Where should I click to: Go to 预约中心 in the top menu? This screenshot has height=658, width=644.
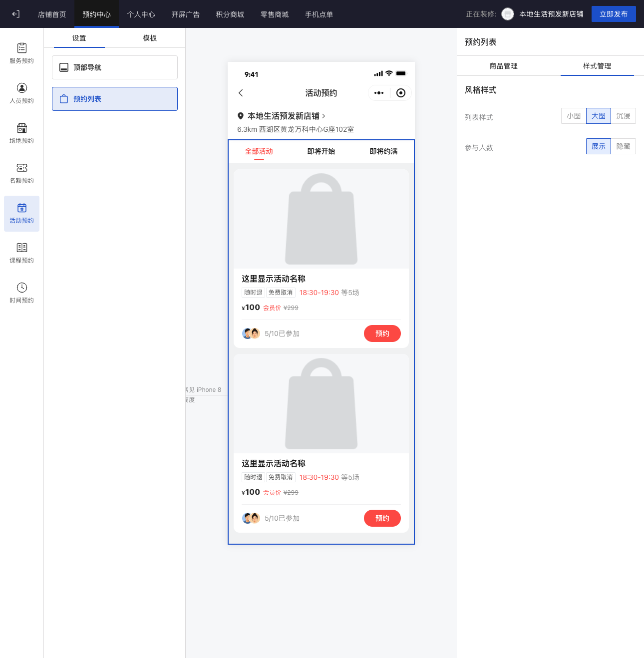(96, 14)
